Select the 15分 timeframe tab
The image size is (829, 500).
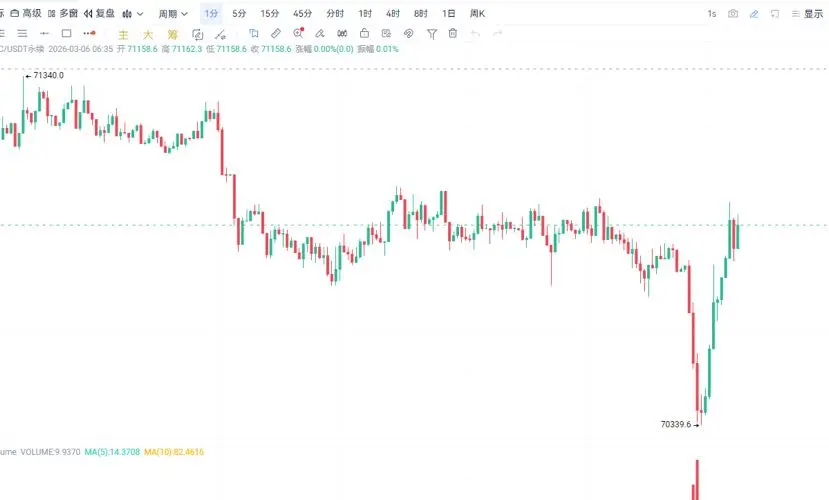[270, 14]
